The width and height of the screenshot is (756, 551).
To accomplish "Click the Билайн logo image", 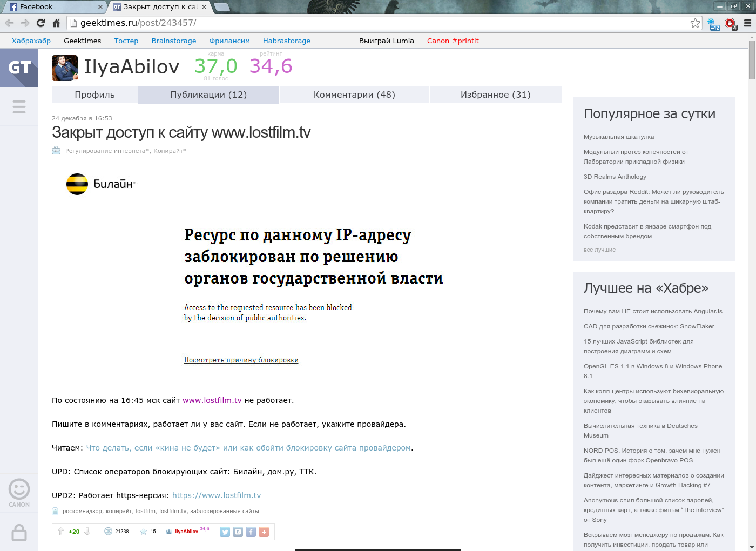I will pos(101,184).
